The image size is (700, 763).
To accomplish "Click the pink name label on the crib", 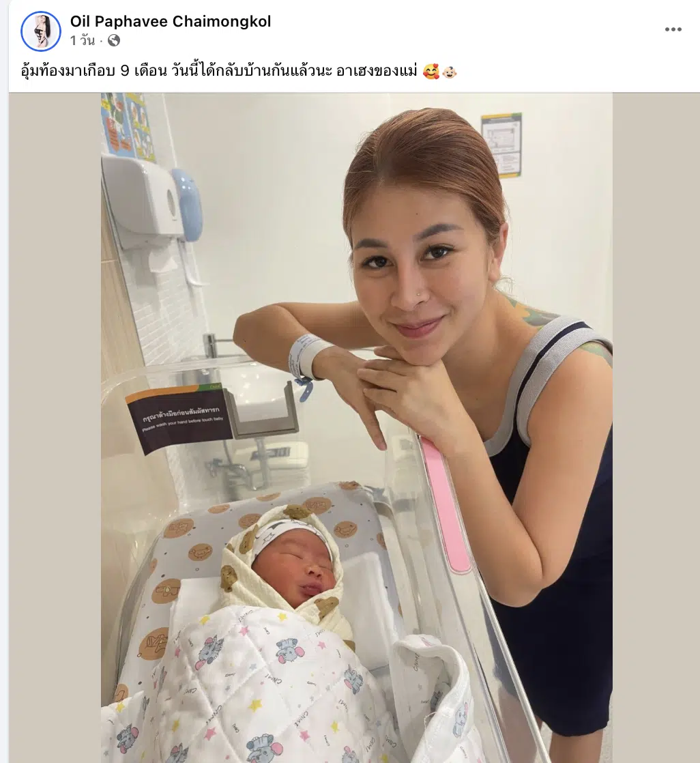I will (446, 504).
